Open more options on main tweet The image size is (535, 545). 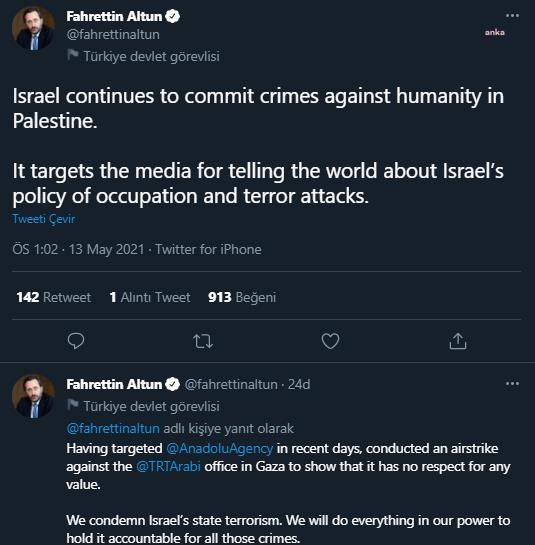[x=512, y=16]
